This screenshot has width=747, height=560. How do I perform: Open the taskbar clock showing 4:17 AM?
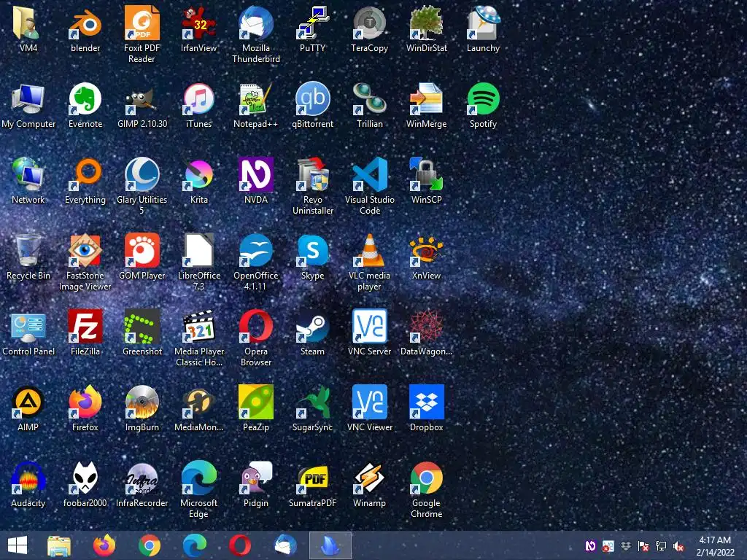click(x=715, y=546)
